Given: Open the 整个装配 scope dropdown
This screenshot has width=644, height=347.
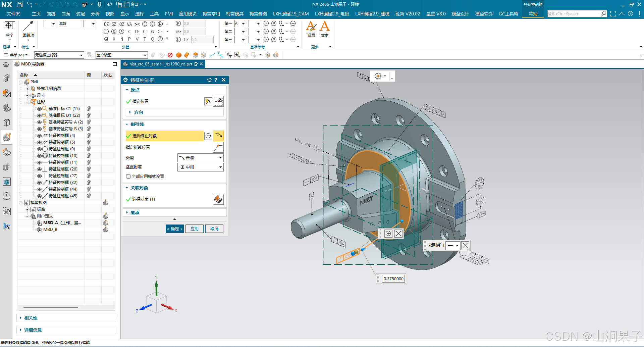Looking at the screenshot, I should [x=121, y=55].
